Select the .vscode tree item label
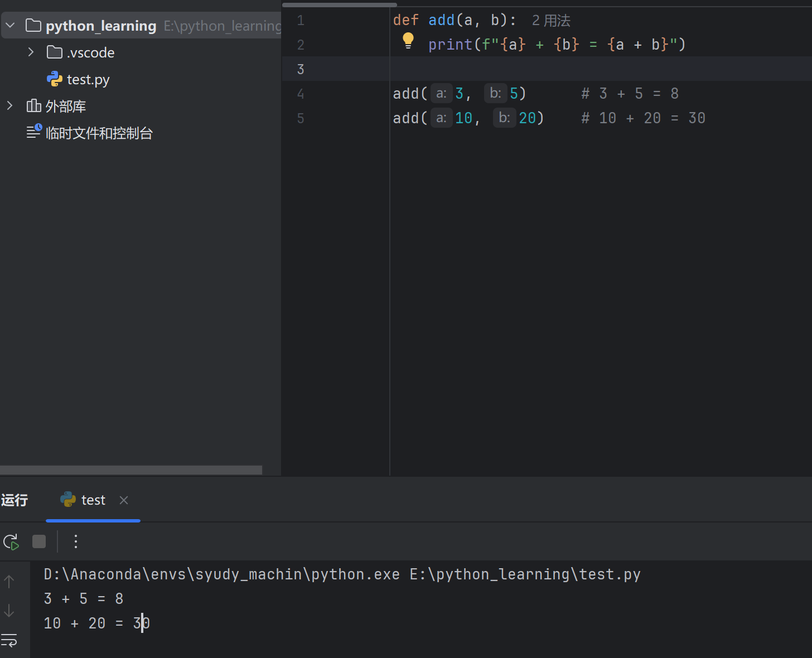 91,53
